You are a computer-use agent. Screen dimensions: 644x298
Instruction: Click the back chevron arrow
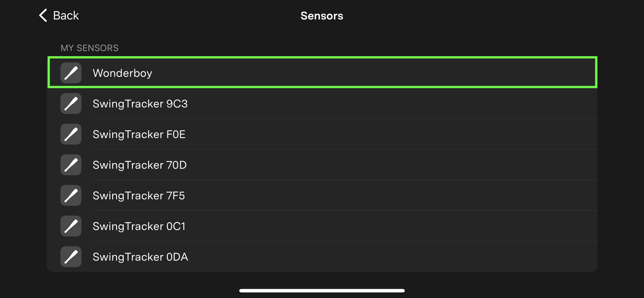[x=43, y=16]
